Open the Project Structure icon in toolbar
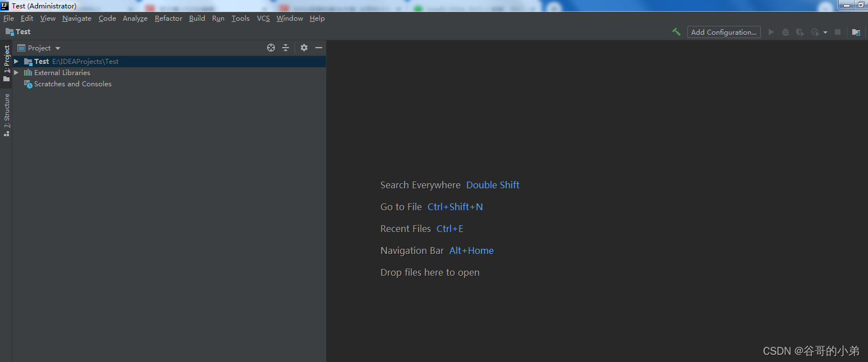This screenshot has width=868, height=362. coord(856,32)
